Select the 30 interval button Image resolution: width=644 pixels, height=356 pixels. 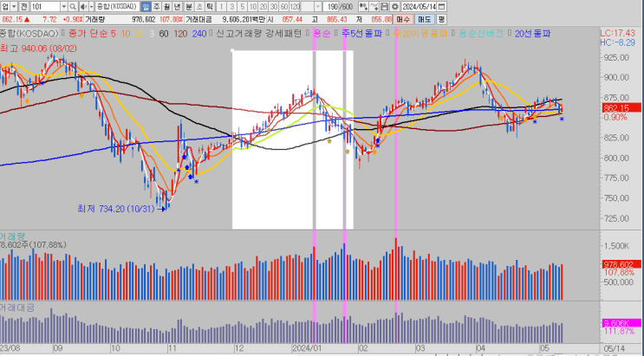point(274,7)
